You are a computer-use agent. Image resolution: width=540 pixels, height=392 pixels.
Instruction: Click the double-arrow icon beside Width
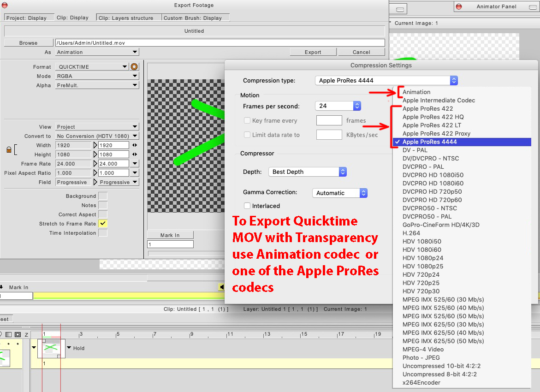click(135, 145)
